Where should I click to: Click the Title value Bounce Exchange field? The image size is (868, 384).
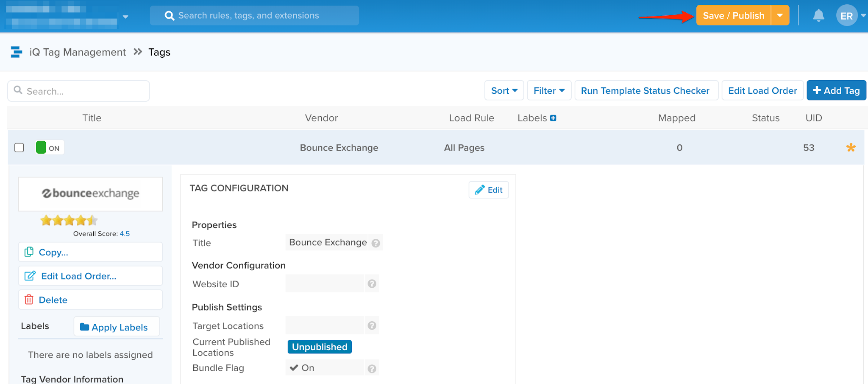pyautogui.click(x=328, y=242)
